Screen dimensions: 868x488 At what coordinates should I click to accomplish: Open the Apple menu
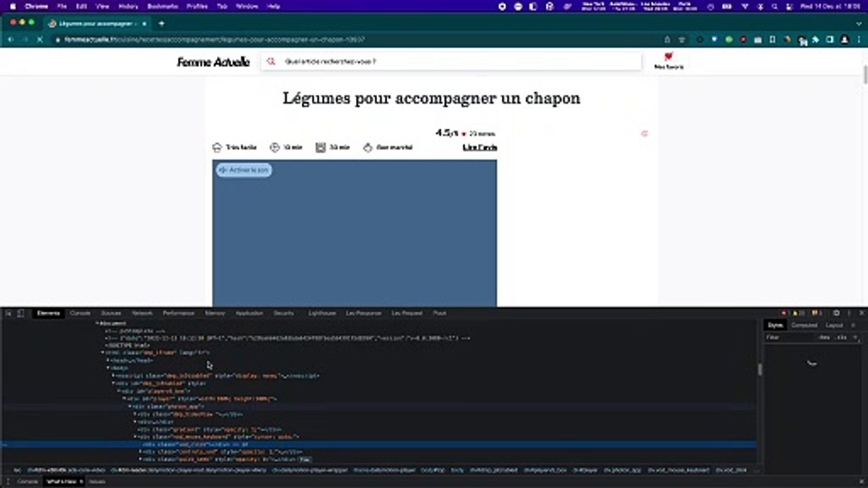coord(12,6)
